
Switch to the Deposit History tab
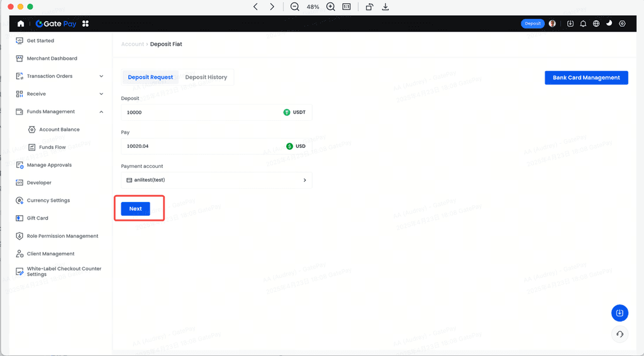click(x=206, y=77)
